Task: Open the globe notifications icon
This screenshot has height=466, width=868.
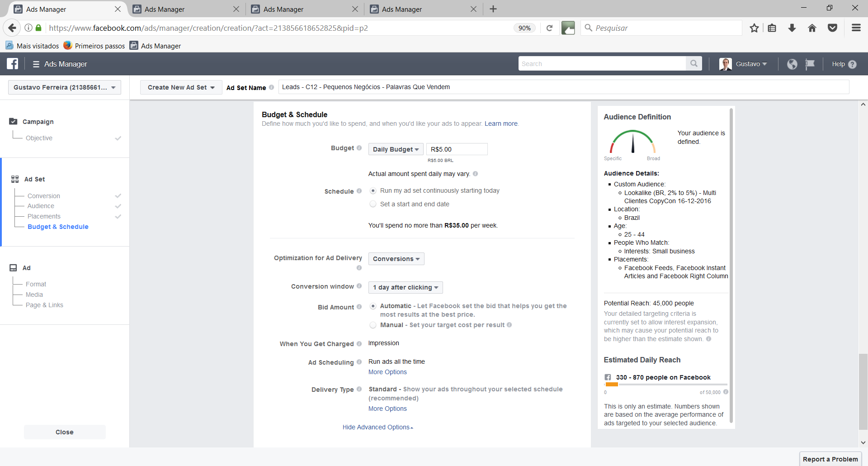Action: coord(792,64)
